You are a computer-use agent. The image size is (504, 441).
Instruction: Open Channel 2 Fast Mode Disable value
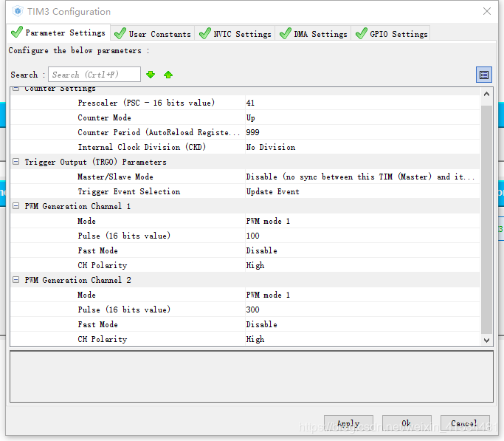tap(362, 324)
